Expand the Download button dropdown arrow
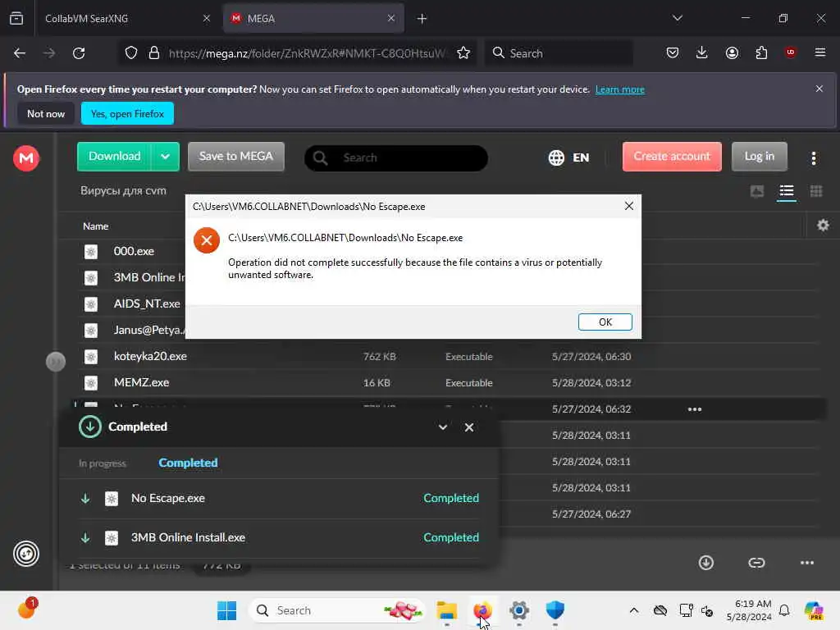Screen dimensions: 840x630 165,157
